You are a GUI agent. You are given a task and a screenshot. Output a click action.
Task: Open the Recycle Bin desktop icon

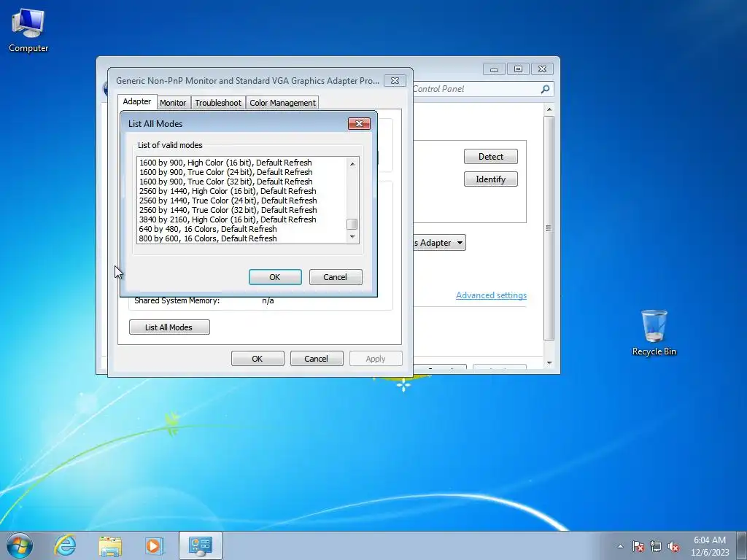pyautogui.click(x=654, y=332)
